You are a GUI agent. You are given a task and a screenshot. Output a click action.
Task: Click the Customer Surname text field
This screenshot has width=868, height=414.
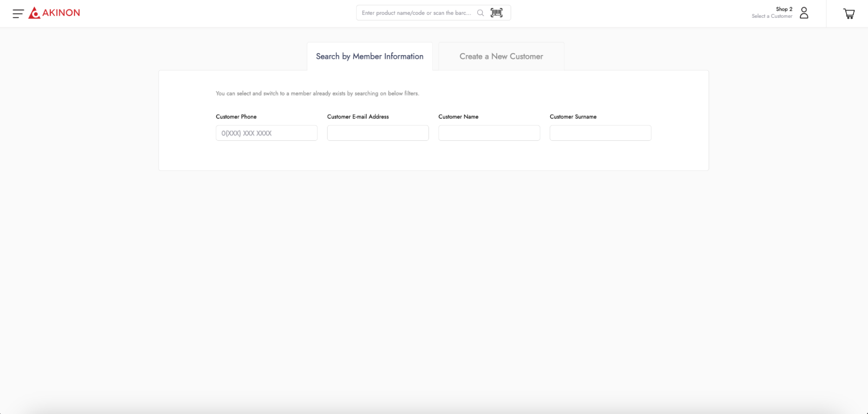click(600, 133)
